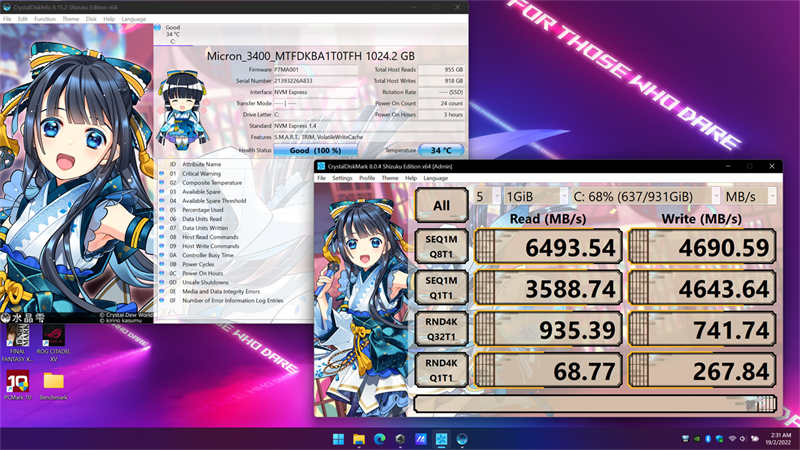The height and width of the screenshot is (450, 800).
Task: Click the Good (100 %) health status button
Action: tap(315, 151)
